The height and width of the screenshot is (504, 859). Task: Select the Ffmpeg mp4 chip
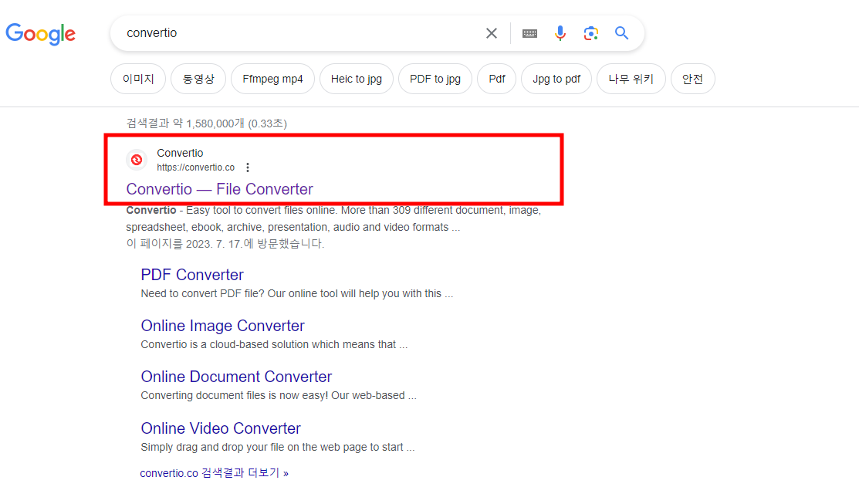tap(272, 79)
